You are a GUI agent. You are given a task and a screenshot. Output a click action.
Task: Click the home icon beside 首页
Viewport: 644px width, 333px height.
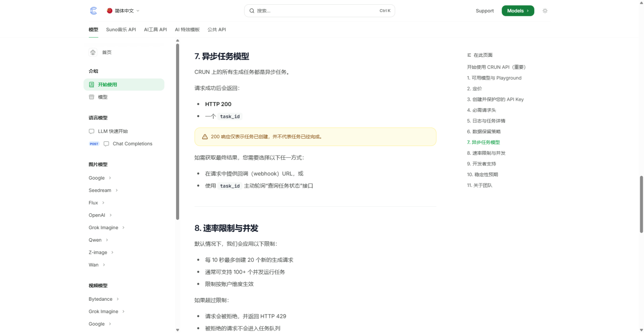click(93, 52)
